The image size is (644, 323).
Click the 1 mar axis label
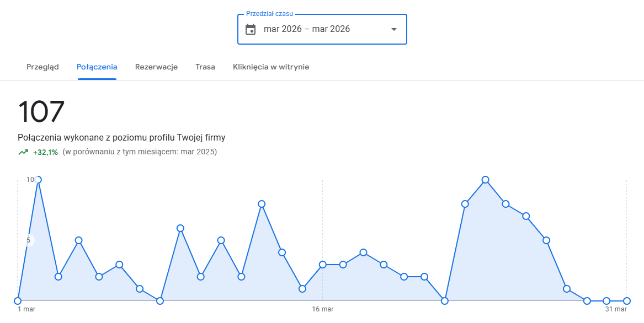tap(26, 310)
